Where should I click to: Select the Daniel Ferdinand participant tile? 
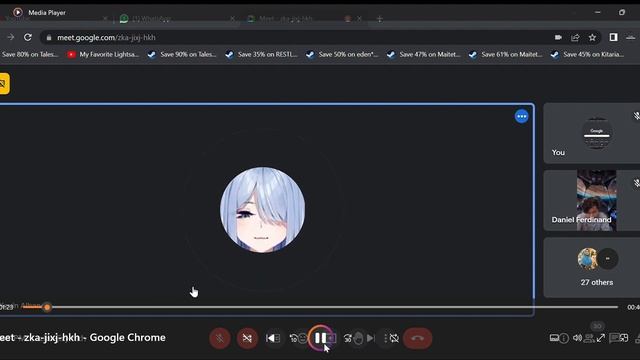[x=592, y=200]
